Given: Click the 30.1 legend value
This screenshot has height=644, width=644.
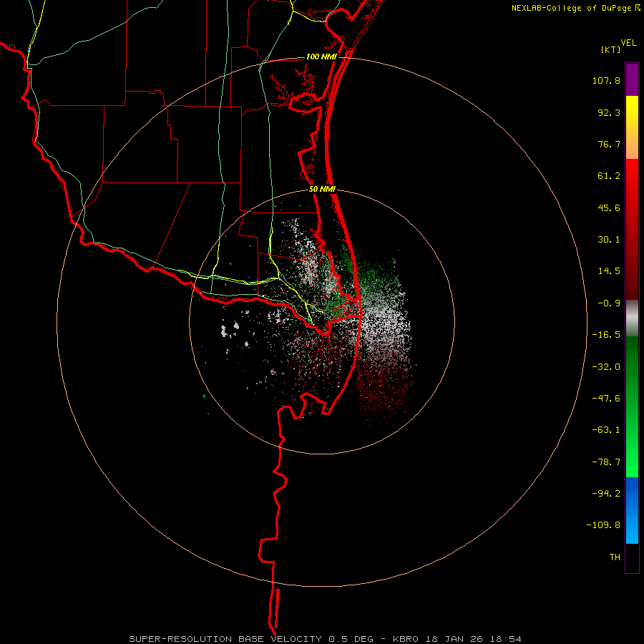Looking at the screenshot, I should coord(609,240).
